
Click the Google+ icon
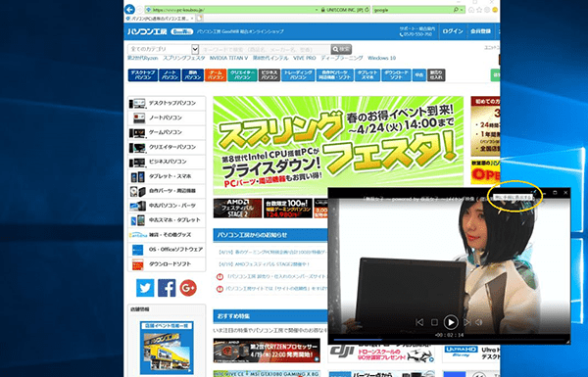click(188, 288)
